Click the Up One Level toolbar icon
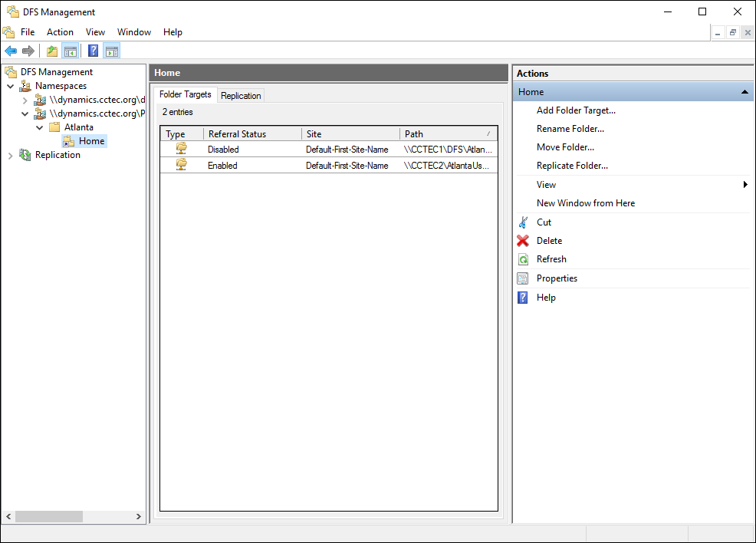756x543 pixels. point(51,51)
